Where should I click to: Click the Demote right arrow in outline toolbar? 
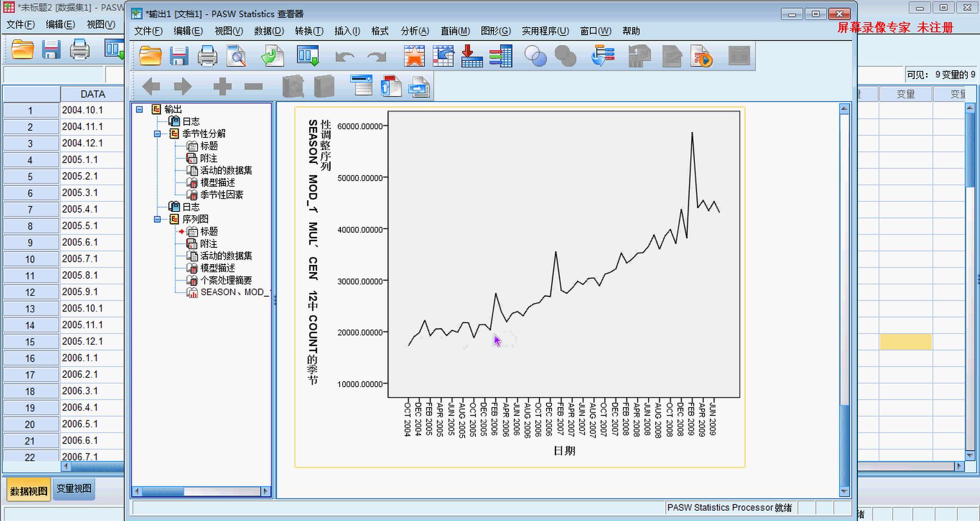point(183,86)
